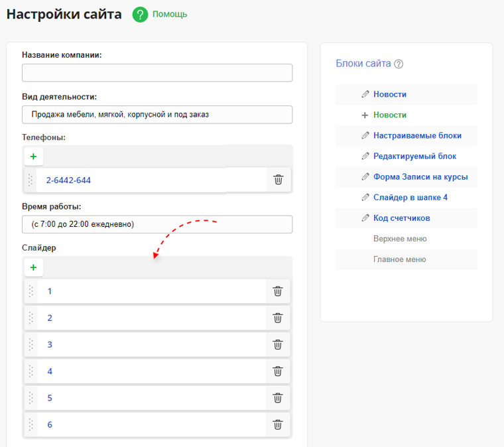Screen dimensions: 504x447
Task: Click the Вид деятельности text field
Action: tap(157, 115)
